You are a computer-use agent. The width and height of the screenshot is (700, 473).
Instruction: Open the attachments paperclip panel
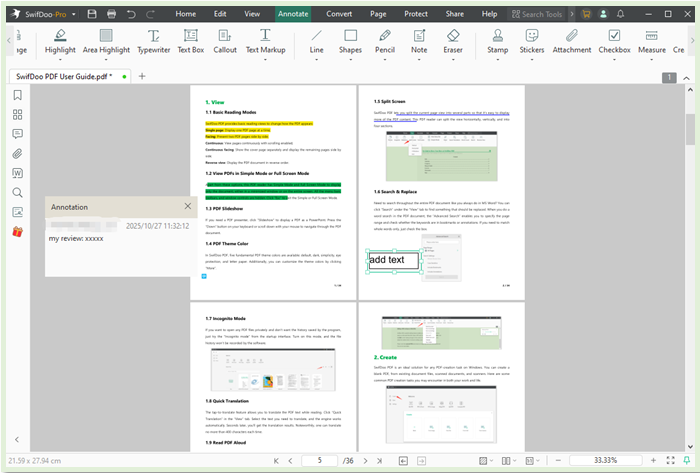coord(17,153)
